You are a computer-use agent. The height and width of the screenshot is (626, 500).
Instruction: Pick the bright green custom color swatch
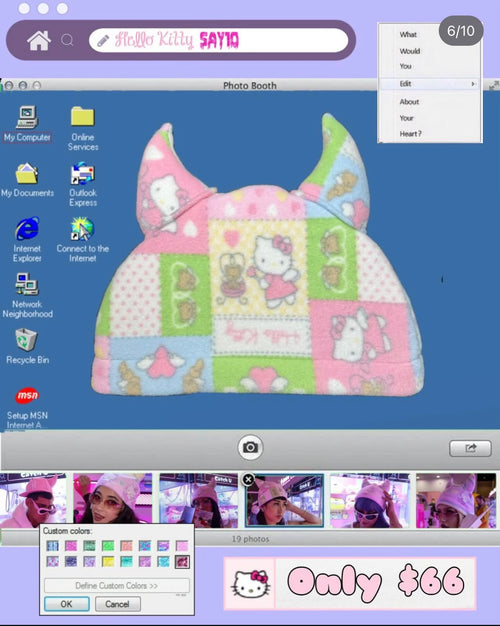[x=108, y=546]
